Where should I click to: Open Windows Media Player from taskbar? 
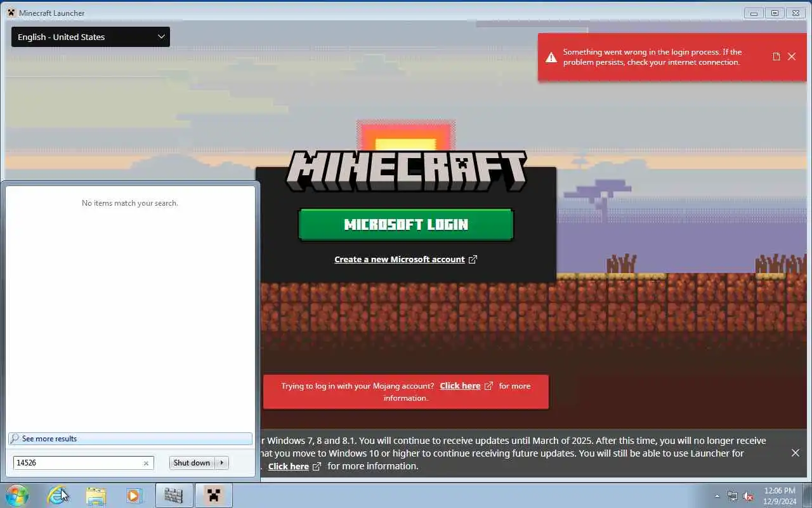pos(133,495)
